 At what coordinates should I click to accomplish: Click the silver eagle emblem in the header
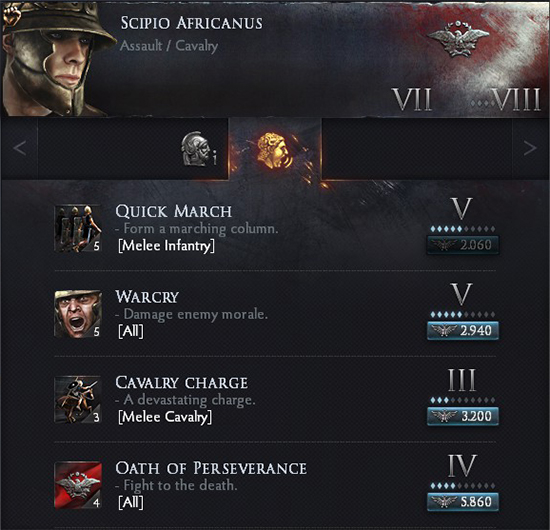coord(458,38)
